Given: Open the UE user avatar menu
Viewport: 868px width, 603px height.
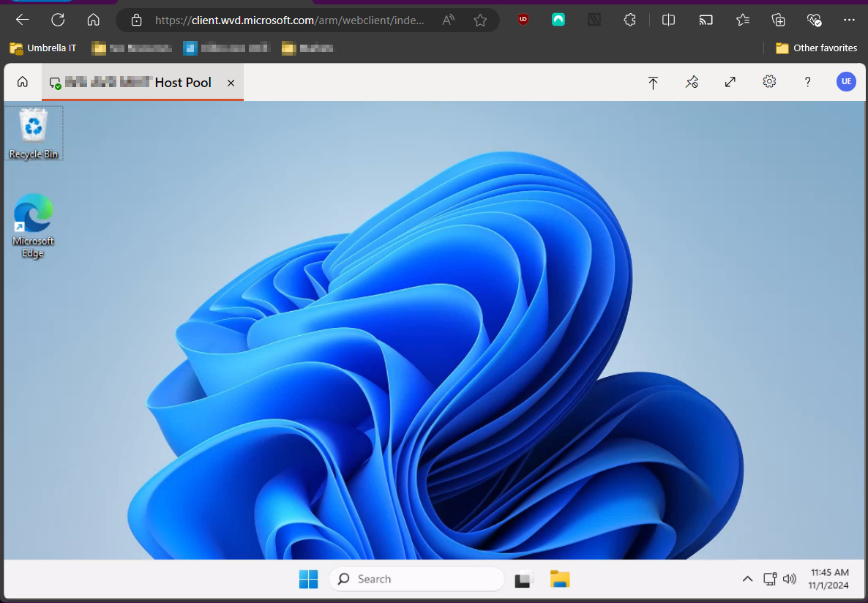Looking at the screenshot, I should click(x=846, y=81).
